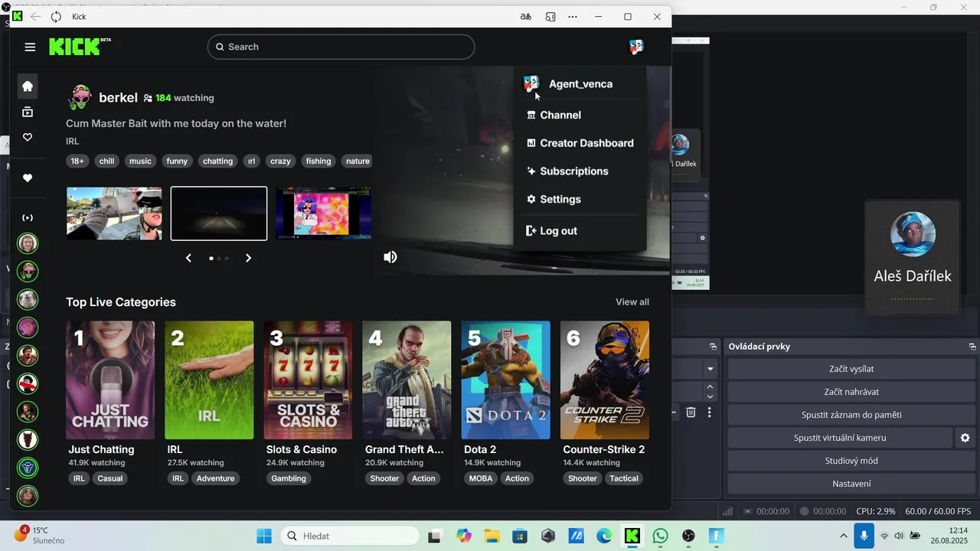Click the profile avatar in Kick header
This screenshot has width=980, height=551.
coord(636,47)
